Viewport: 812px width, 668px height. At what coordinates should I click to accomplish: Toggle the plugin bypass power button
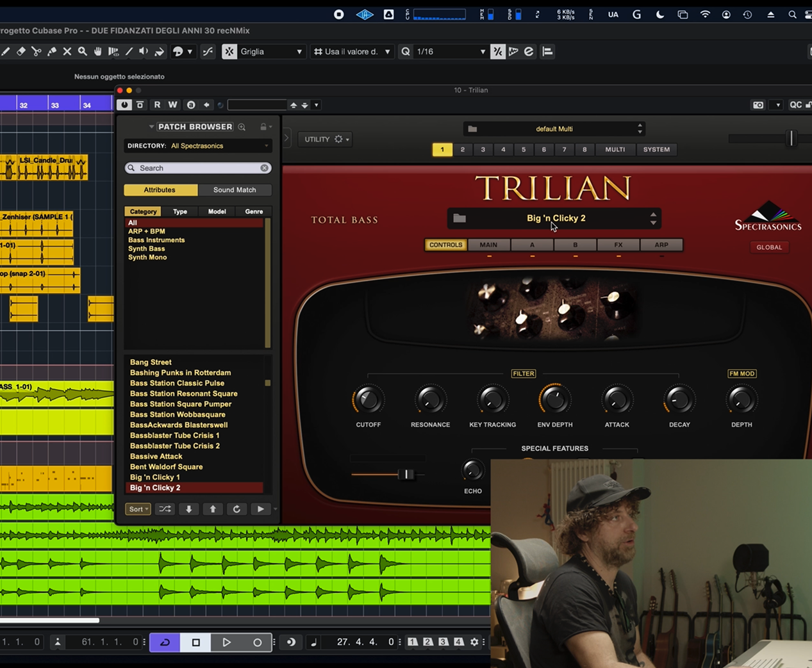point(124,105)
